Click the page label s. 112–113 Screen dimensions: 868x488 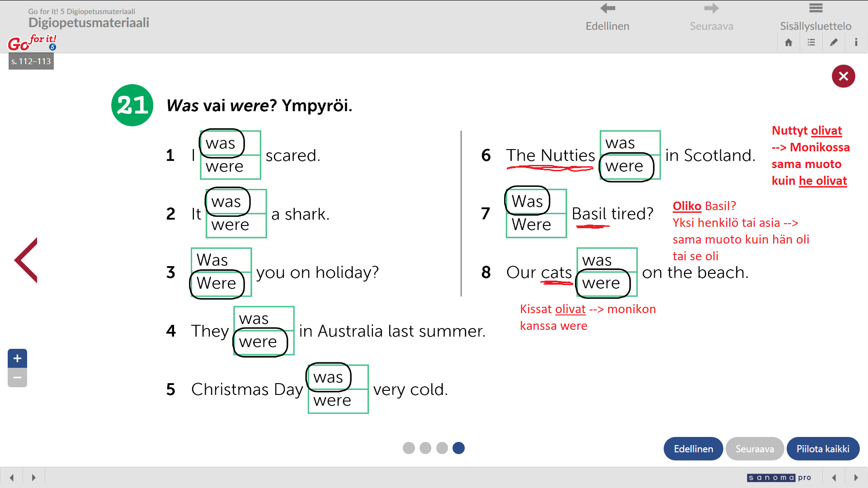[31, 61]
